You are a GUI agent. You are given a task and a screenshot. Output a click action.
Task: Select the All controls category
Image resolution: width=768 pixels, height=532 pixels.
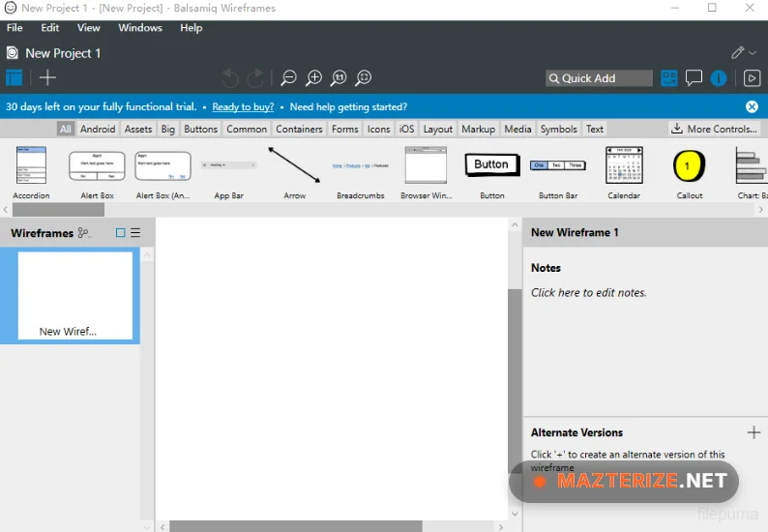pyautogui.click(x=66, y=129)
